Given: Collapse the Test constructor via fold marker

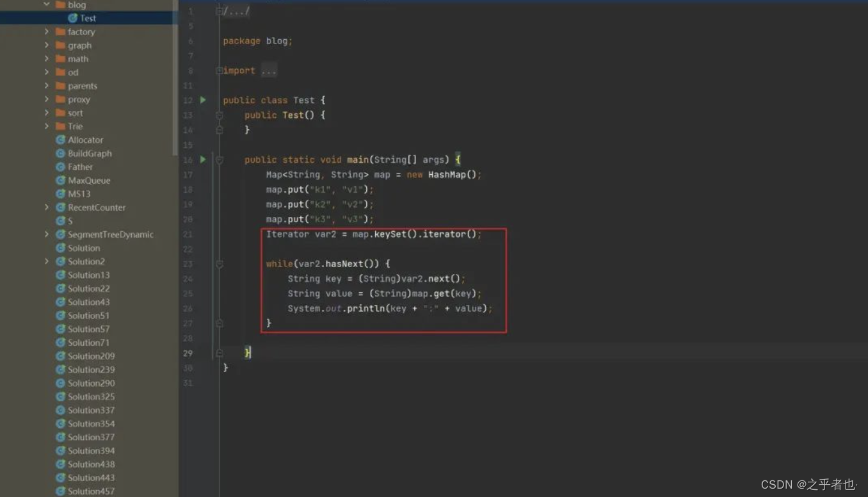Looking at the screenshot, I should [219, 115].
